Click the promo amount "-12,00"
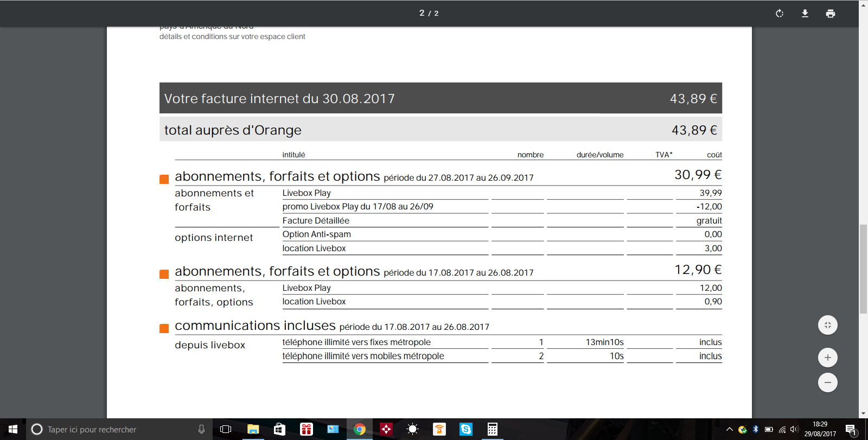 click(709, 207)
